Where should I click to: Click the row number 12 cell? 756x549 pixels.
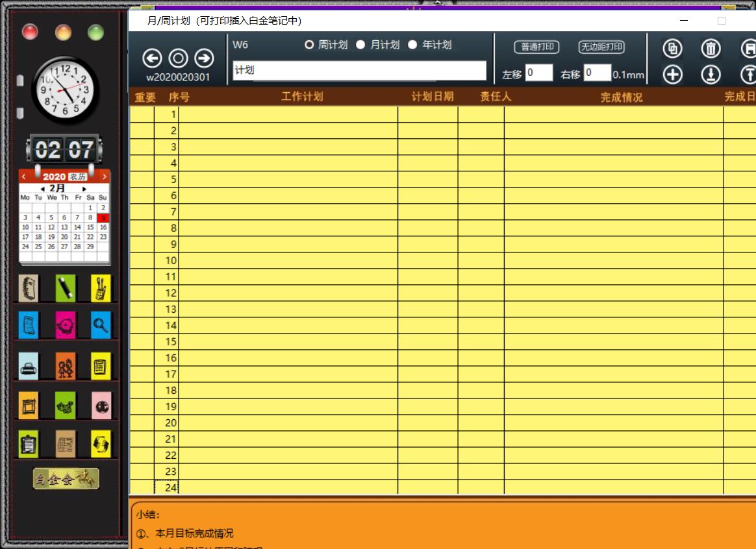[x=166, y=293]
